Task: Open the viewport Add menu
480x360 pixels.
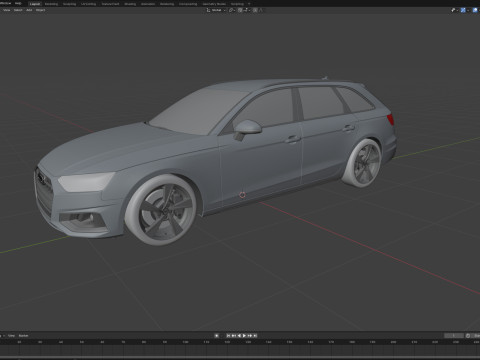Action: pos(29,10)
